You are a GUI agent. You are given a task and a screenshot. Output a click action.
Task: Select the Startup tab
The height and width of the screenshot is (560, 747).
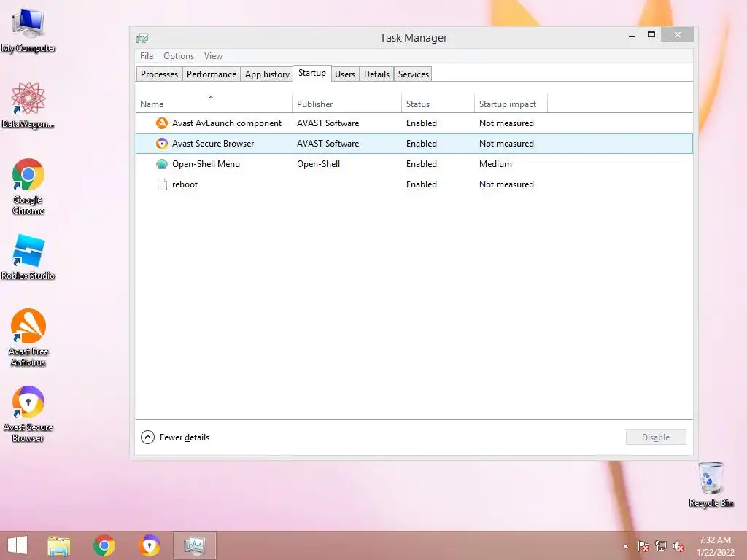pyautogui.click(x=312, y=74)
